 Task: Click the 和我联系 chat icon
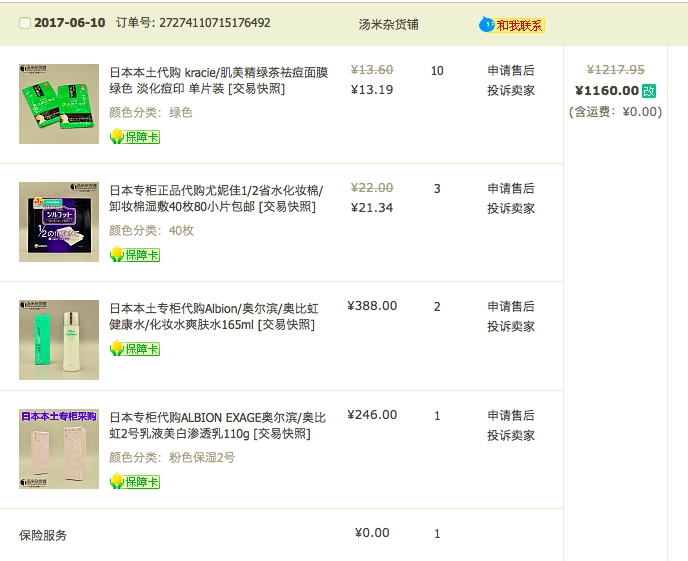tap(513, 25)
